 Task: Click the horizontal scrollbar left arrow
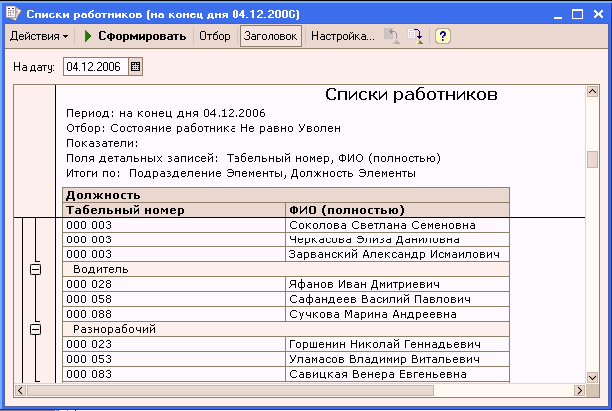tap(19, 390)
